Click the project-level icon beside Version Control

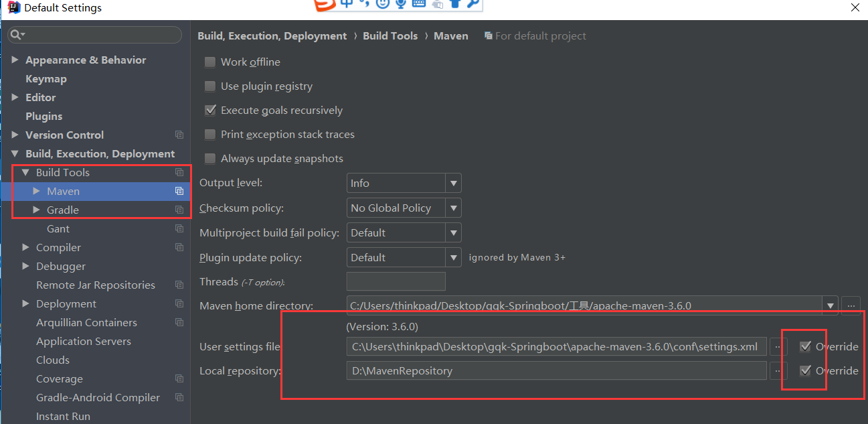click(179, 135)
